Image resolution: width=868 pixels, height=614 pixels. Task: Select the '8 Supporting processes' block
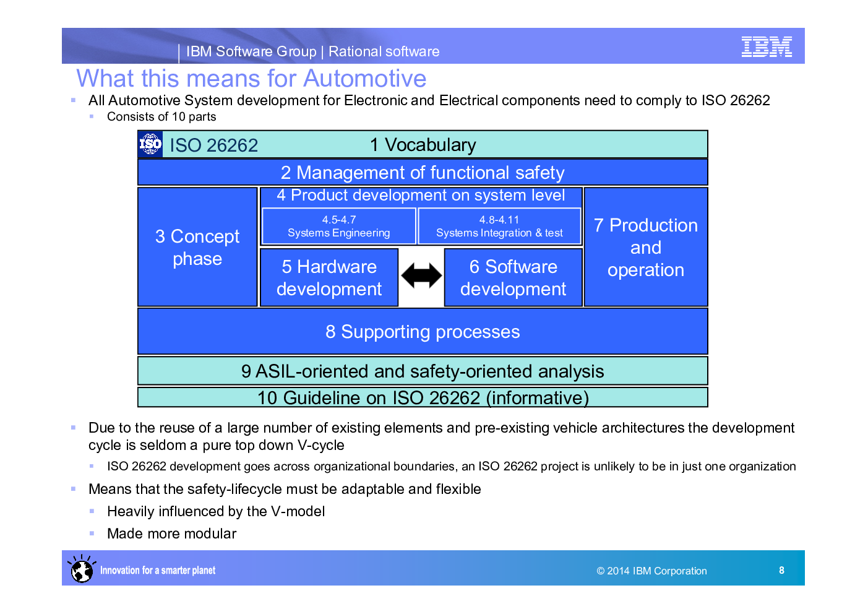point(423,331)
